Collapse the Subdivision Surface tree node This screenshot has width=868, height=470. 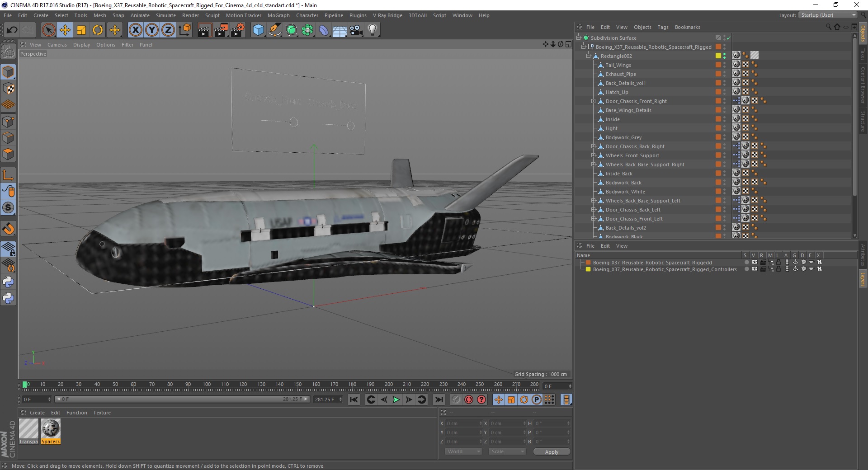click(x=579, y=38)
